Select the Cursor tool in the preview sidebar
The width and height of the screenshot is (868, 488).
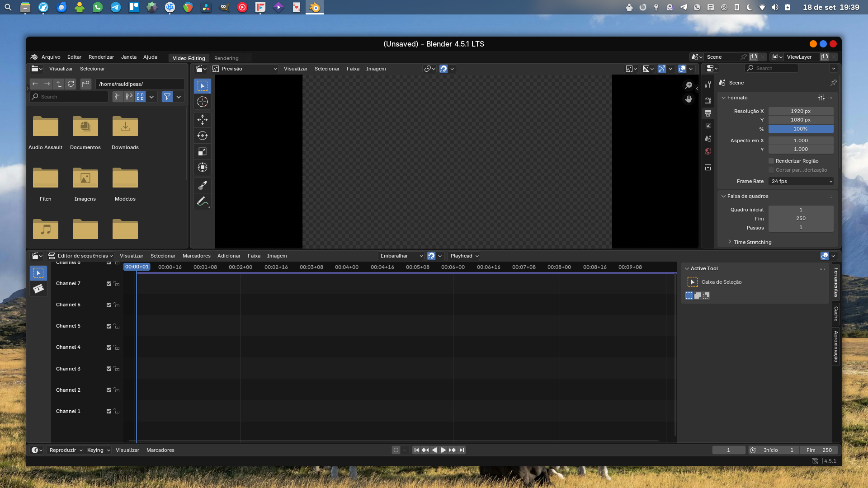pyautogui.click(x=202, y=102)
